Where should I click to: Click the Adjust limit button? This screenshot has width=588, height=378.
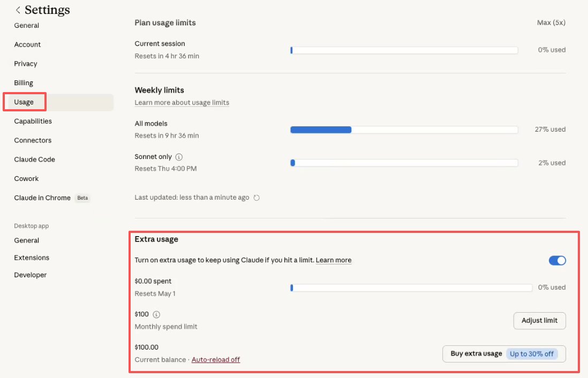(x=539, y=321)
